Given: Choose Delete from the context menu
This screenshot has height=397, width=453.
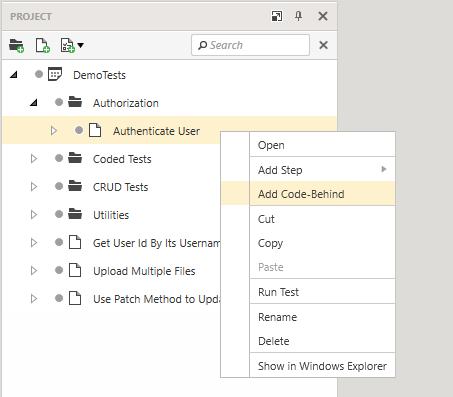Looking at the screenshot, I should (308, 341).
